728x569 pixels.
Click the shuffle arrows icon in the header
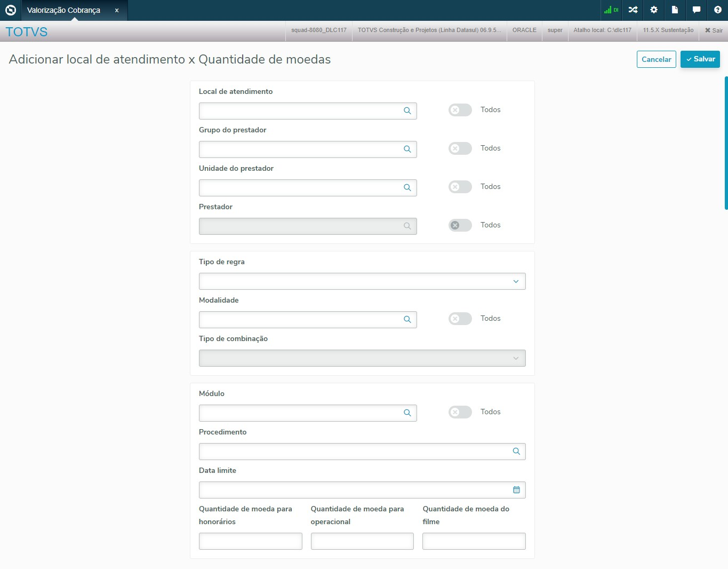point(633,10)
